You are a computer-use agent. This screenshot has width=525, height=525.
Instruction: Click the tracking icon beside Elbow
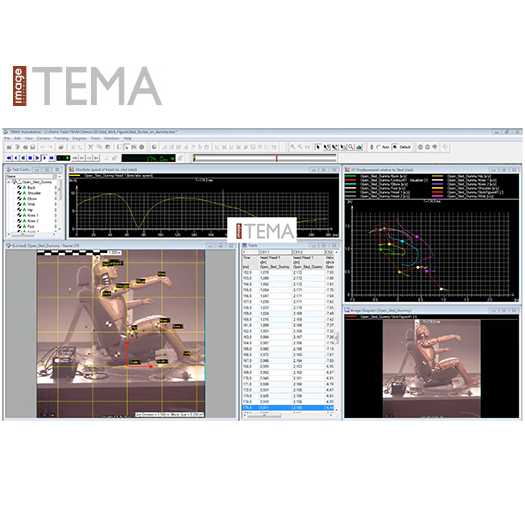pyautogui.click(x=19, y=199)
